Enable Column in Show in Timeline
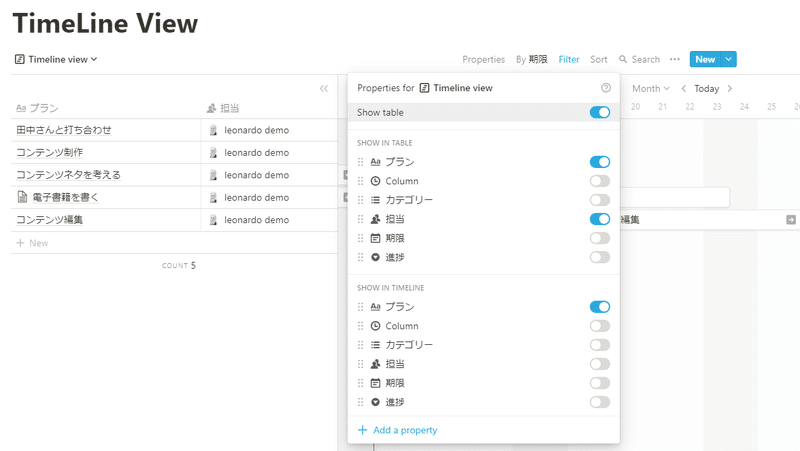This screenshot has height=451, width=800. click(x=599, y=325)
